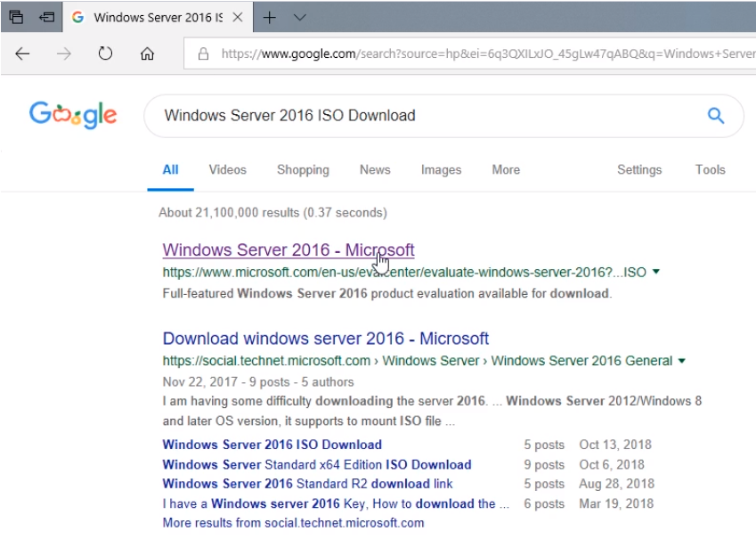756x548 pixels.
Task: Expand the tab preview chevron
Action: [299, 17]
